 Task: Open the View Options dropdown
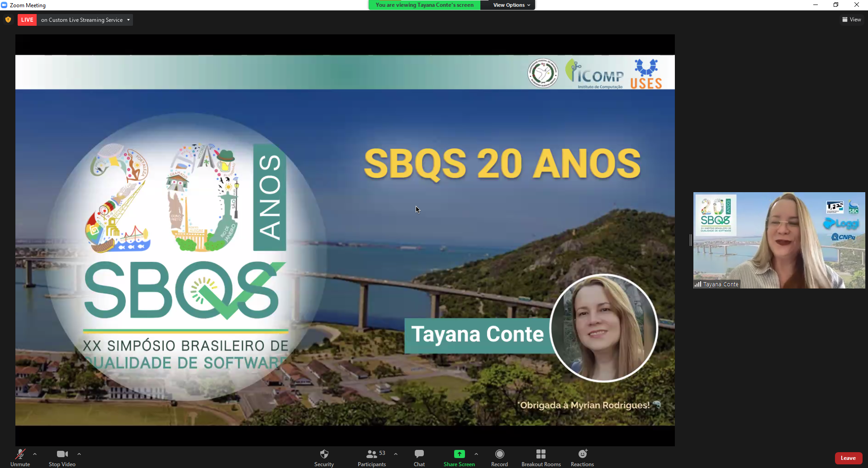[x=511, y=5]
